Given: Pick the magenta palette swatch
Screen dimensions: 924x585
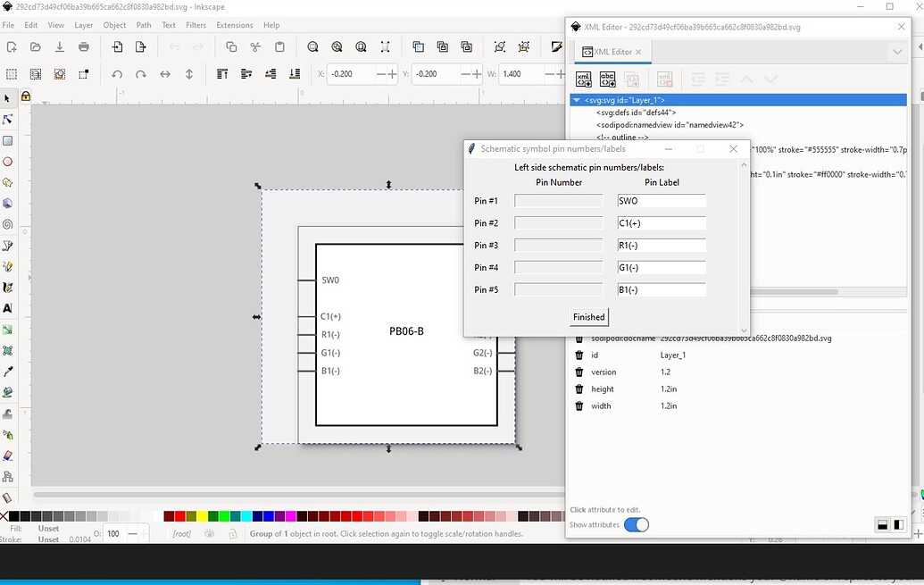Looking at the screenshot, I should click(x=290, y=516).
